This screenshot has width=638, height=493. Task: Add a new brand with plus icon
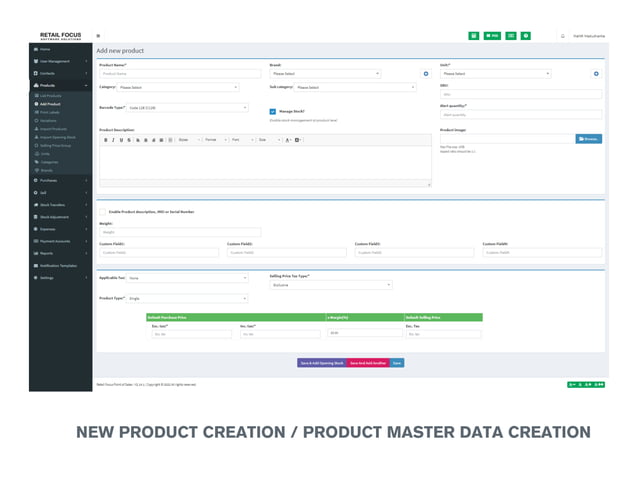pyautogui.click(x=426, y=74)
